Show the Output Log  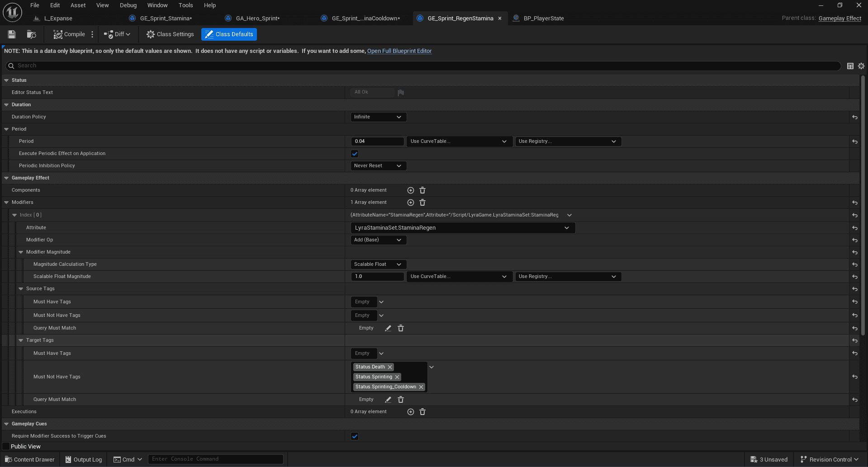84,460
